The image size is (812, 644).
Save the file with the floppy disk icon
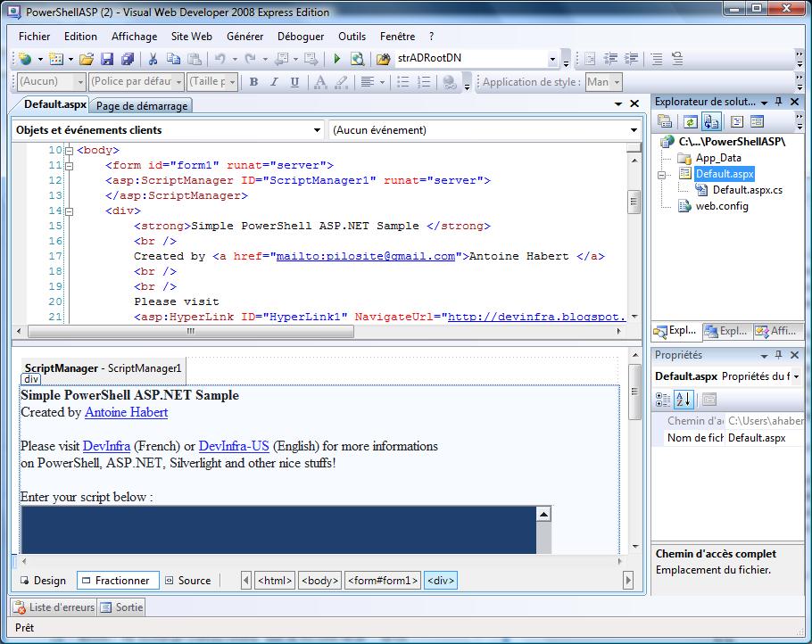(x=107, y=59)
